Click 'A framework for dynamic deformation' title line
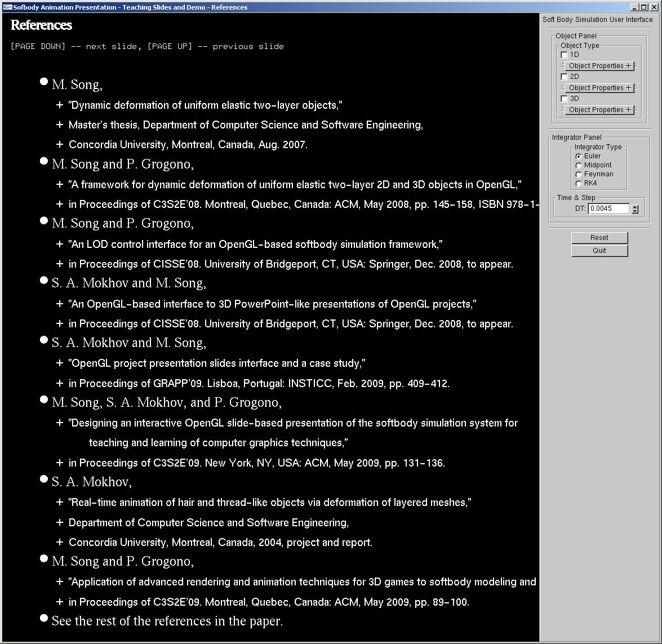Viewport: 662px width, 644px height. point(295,185)
